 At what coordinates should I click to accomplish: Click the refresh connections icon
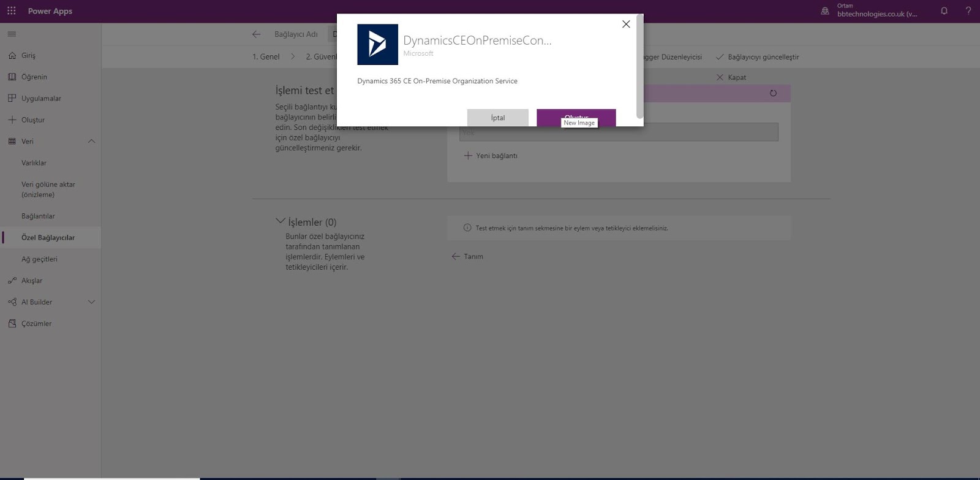pyautogui.click(x=773, y=93)
